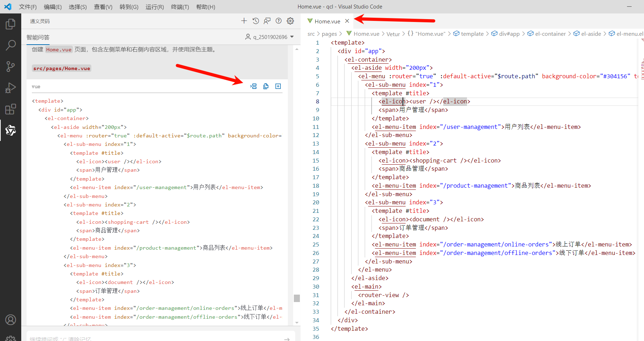Open the 终端(T) menu
Viewport: 644px width, 341px height.
pos(180,7)
